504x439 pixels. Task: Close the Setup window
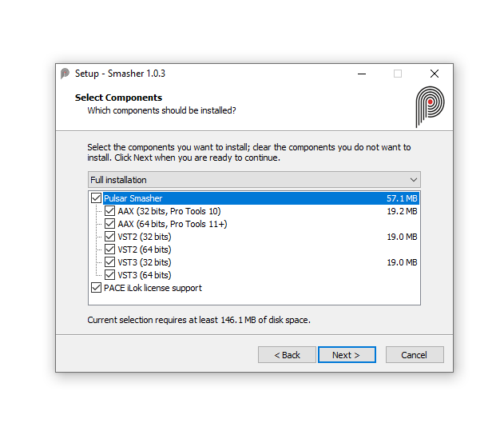(x=434, y=74)
